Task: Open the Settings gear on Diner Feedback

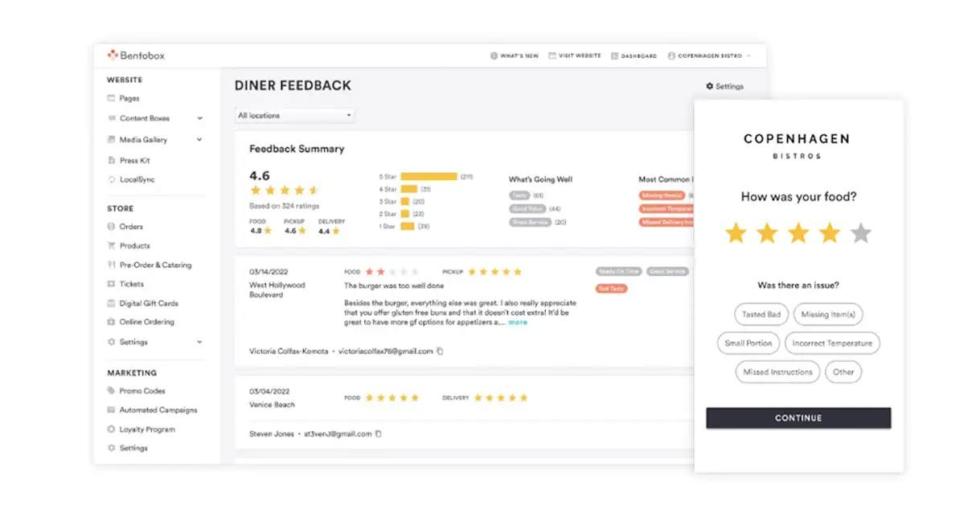Action: [x=724, y=86]
